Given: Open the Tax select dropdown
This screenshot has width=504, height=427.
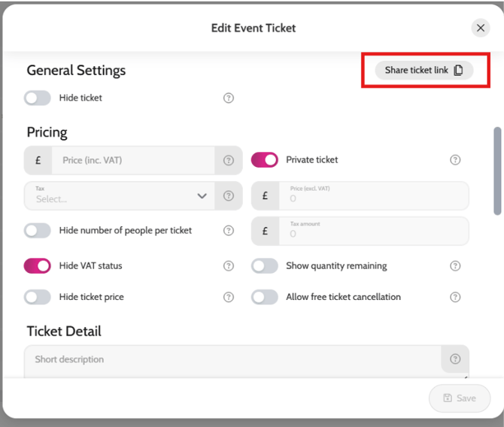Looking at the screenshot, I should 120,196.
